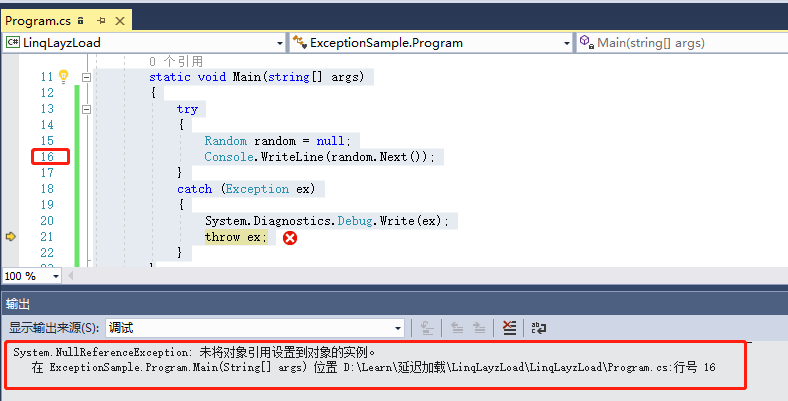Viewport: 788px width, 401px height.
Task: Click the 'throw ex;' statement
Action: [236, 237]
